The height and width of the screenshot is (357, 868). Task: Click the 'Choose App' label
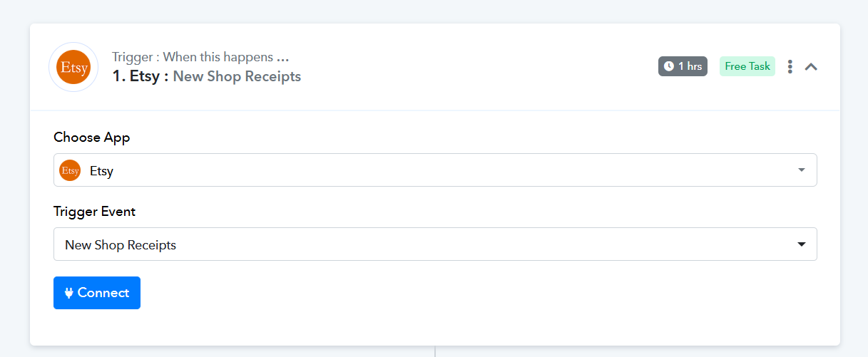click(x=92, y=138)
